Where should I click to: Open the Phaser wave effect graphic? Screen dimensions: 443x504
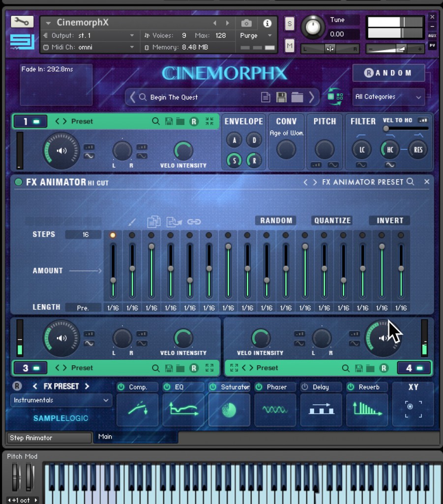[275, 409]
